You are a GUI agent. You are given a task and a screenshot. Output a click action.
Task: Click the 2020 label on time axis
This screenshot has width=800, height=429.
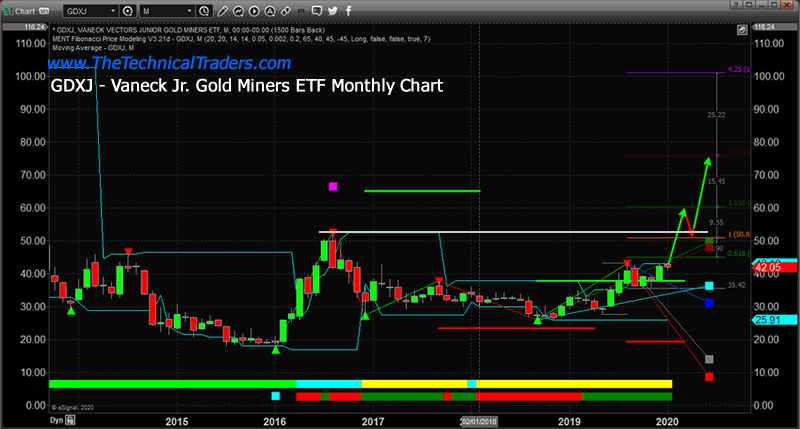pos(667,421)
